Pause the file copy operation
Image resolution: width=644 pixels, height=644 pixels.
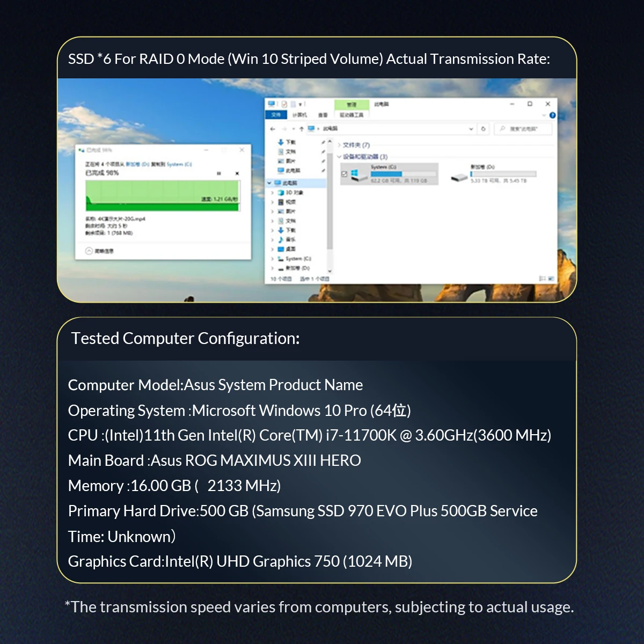coord(218,173)
